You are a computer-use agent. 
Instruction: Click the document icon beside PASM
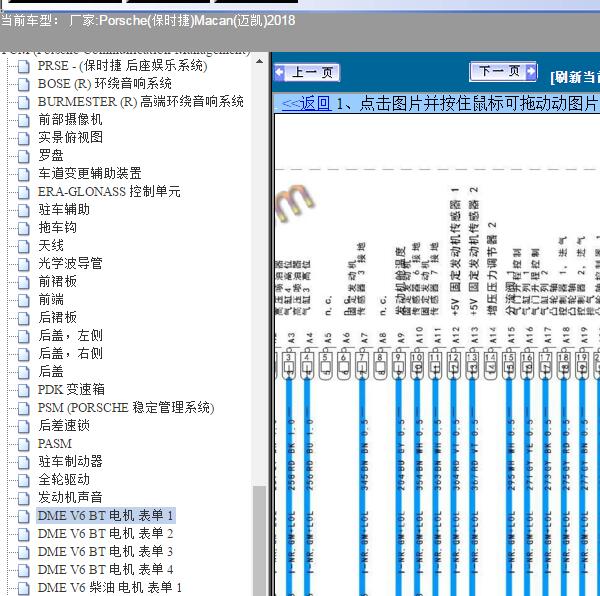(x=23, y=444)
